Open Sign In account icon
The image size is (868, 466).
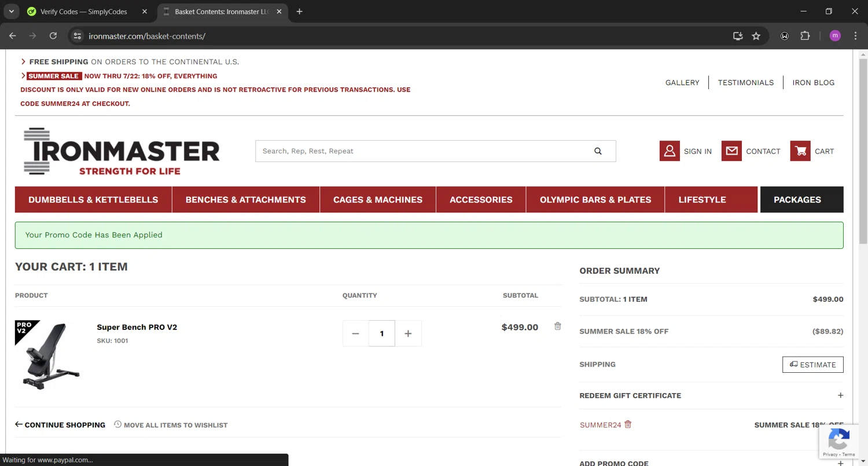tap(670, 151)
